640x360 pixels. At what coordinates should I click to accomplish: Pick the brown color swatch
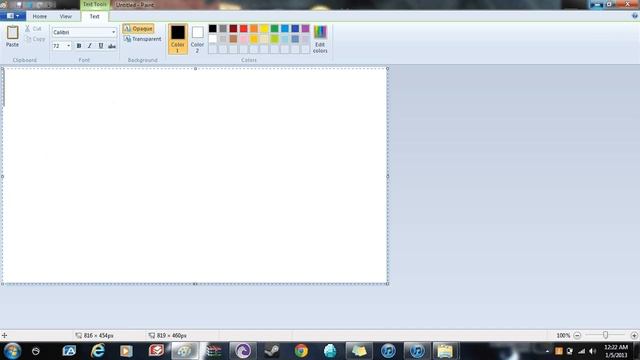point(233,39)
